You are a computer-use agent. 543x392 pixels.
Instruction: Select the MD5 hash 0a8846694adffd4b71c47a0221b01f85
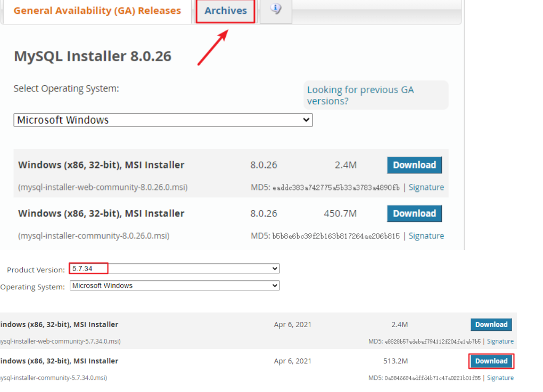[432, 378]
